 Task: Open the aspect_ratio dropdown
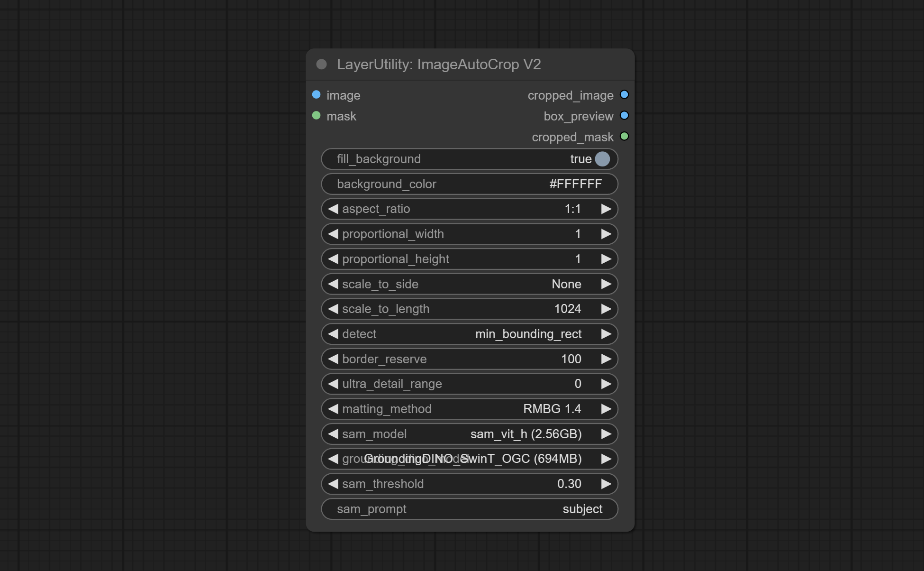tap(469, 209)
